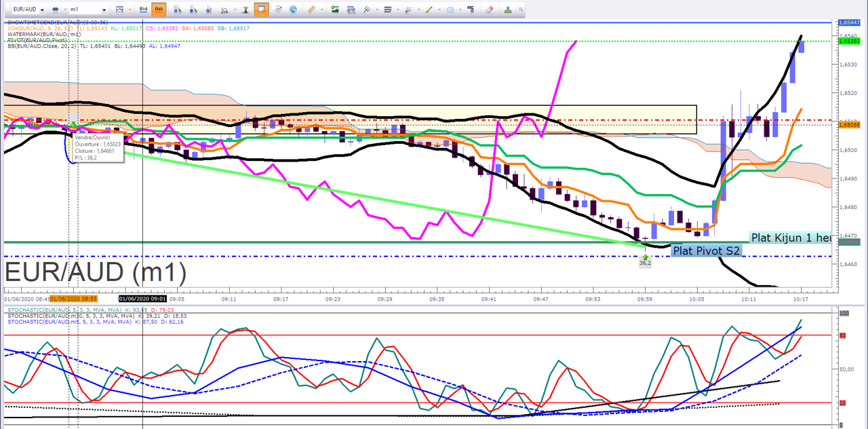The image size is (868, 429).
Task: Expand the chart type dropdown arrow
Action: 130,10
